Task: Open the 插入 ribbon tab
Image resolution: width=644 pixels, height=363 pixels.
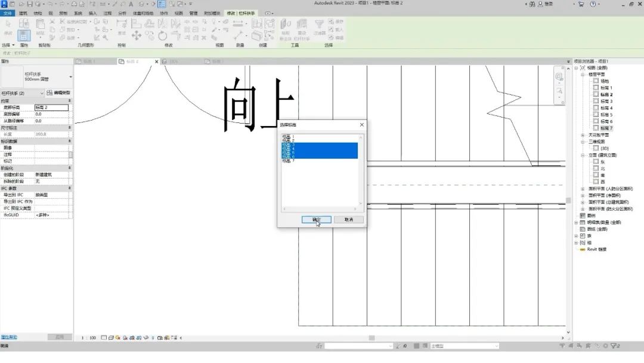Action: click(x=93, y=13)
